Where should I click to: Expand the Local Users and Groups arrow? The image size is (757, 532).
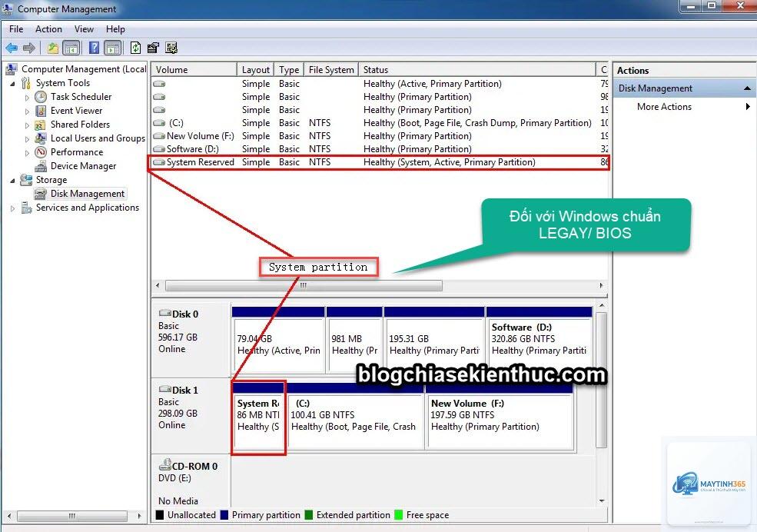(x=27, y=139)
